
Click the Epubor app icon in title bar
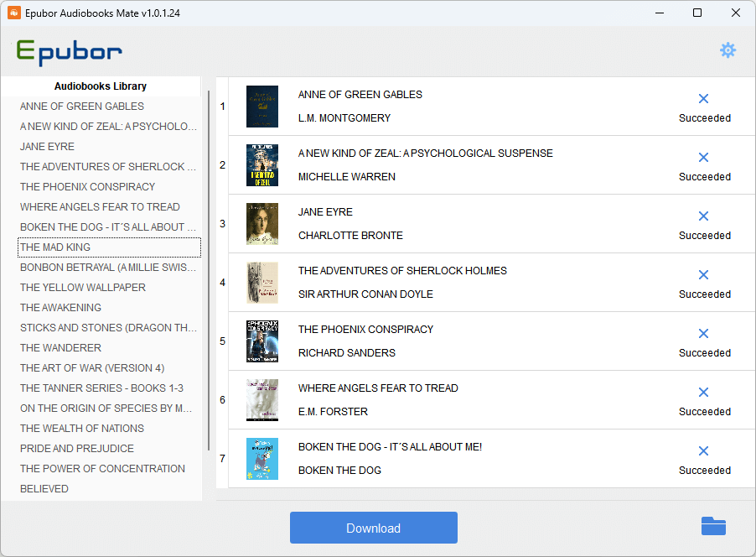[x=14, y=13]
